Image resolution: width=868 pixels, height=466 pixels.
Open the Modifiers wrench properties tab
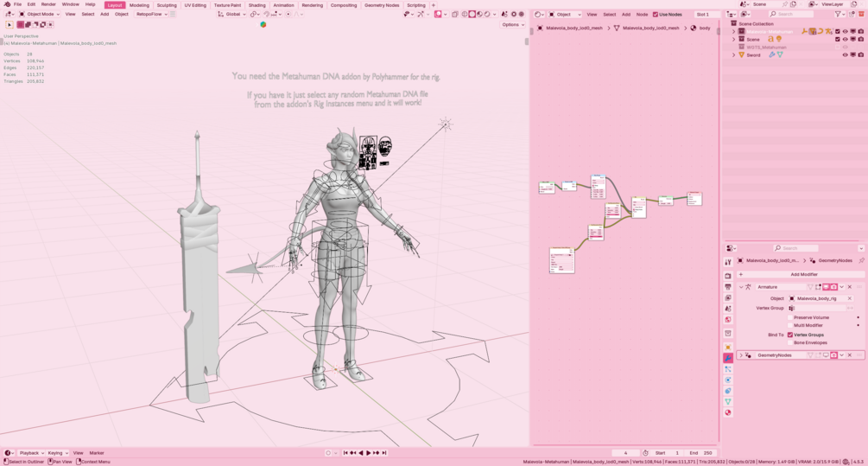pos(728,359)
